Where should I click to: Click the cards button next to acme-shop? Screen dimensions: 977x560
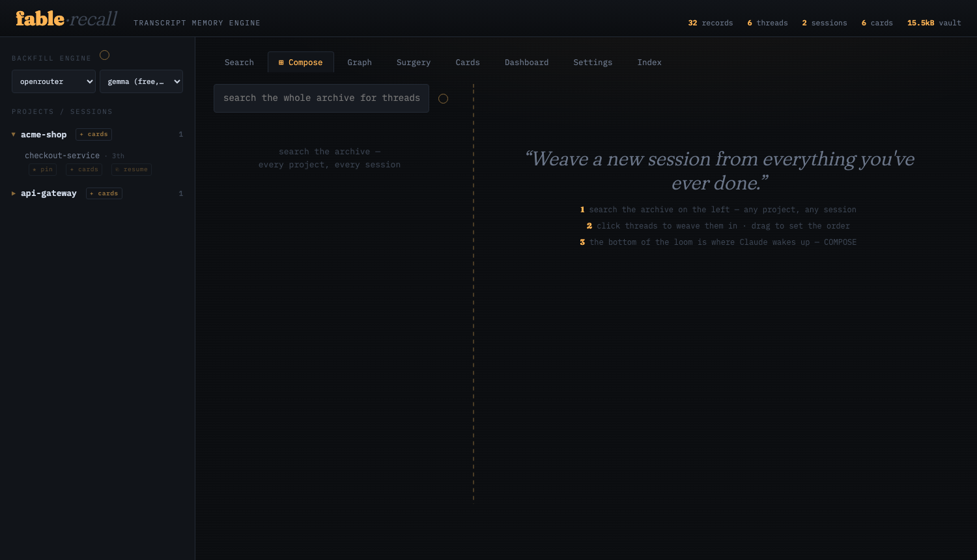[94, 134]
